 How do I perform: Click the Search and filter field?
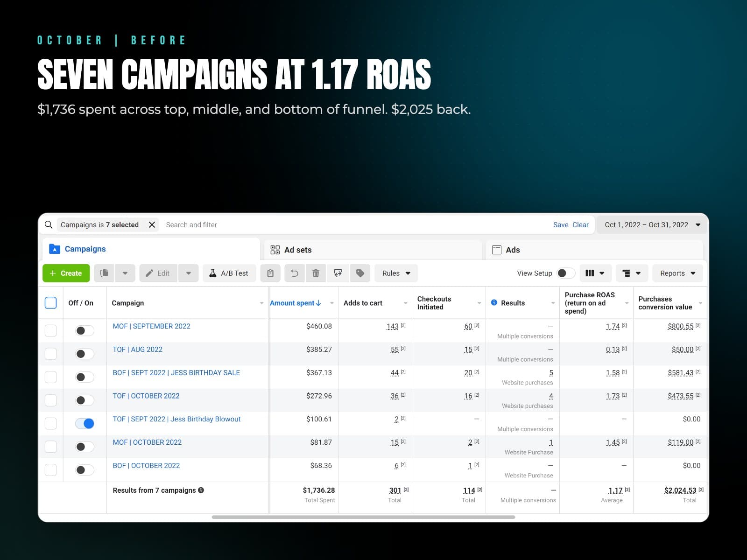click(355, 225)
